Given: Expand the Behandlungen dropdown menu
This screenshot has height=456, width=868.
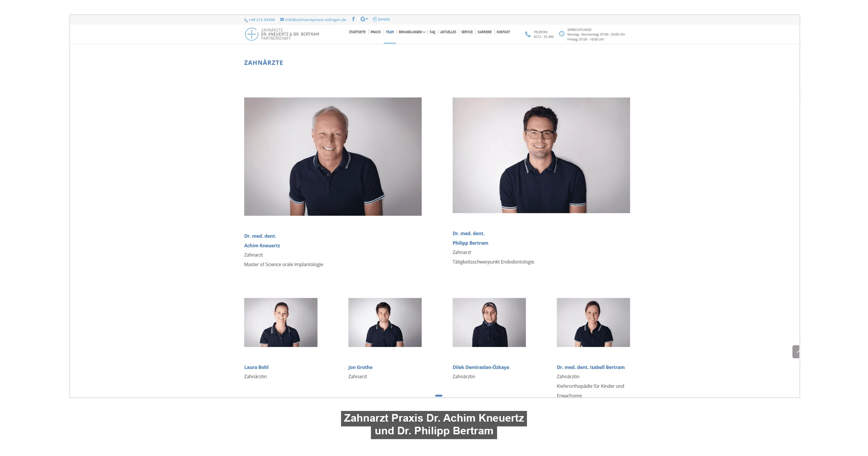Looking at the screenshot, I should [411, 32].
